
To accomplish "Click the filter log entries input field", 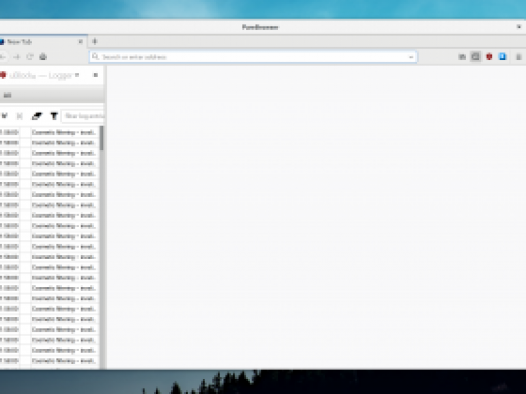I will coord(84,116).
